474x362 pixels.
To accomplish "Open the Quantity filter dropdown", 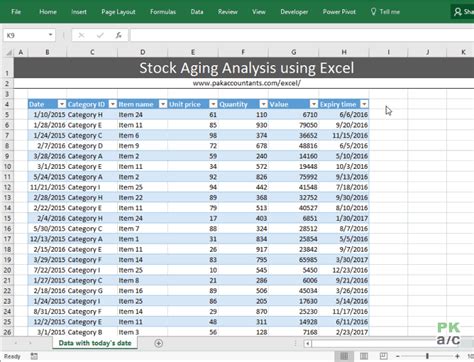I will coord(264,104).
